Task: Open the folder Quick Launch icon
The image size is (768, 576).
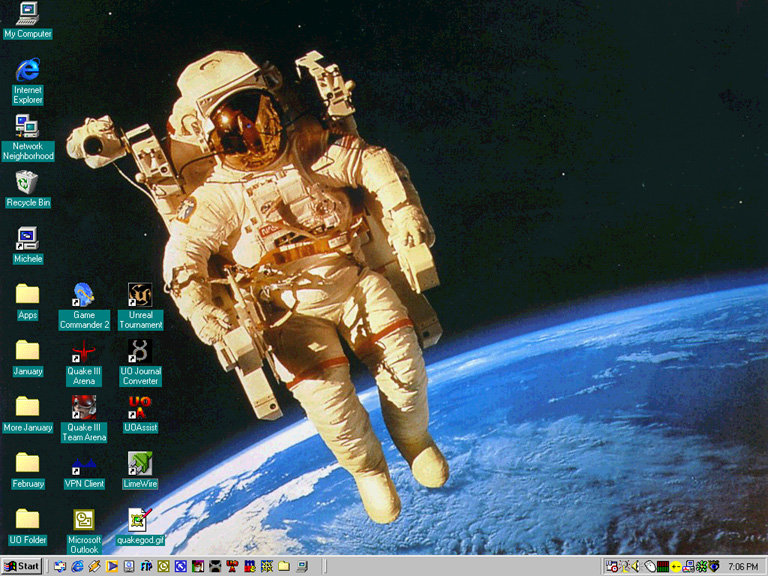Action: (x=284, y=566)
